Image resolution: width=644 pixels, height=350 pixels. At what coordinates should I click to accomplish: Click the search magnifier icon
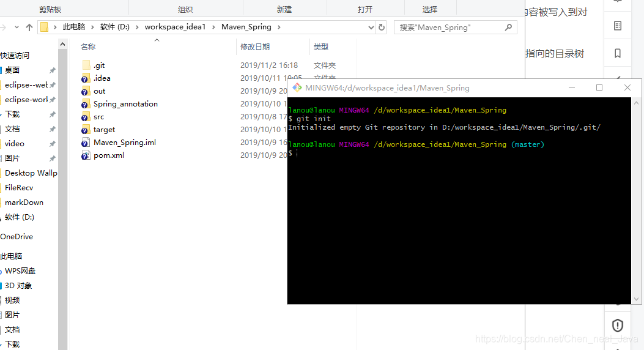coord(508,27)
